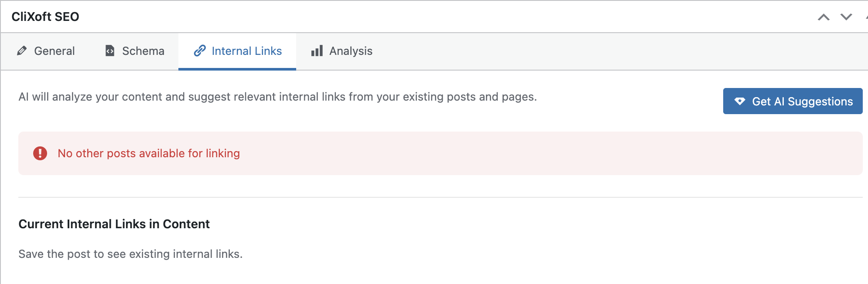Open the Schema tab
The width and height of the screenshot is (868, 284).
[x=143, y=51]
